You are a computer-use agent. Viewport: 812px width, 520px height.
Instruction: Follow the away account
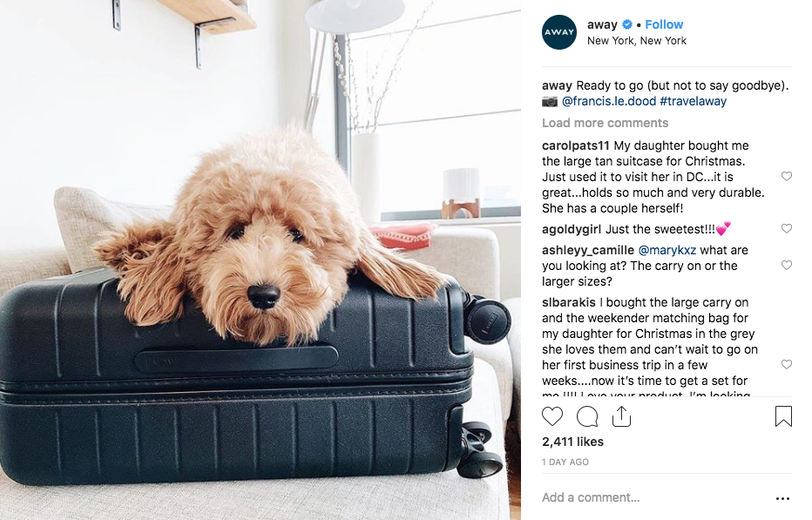(x=664, y=24)
